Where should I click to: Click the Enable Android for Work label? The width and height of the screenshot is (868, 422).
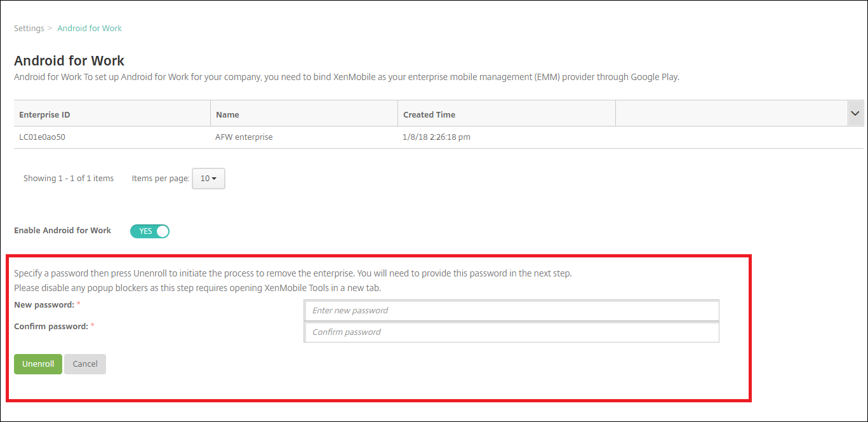[x=62, y=231]
